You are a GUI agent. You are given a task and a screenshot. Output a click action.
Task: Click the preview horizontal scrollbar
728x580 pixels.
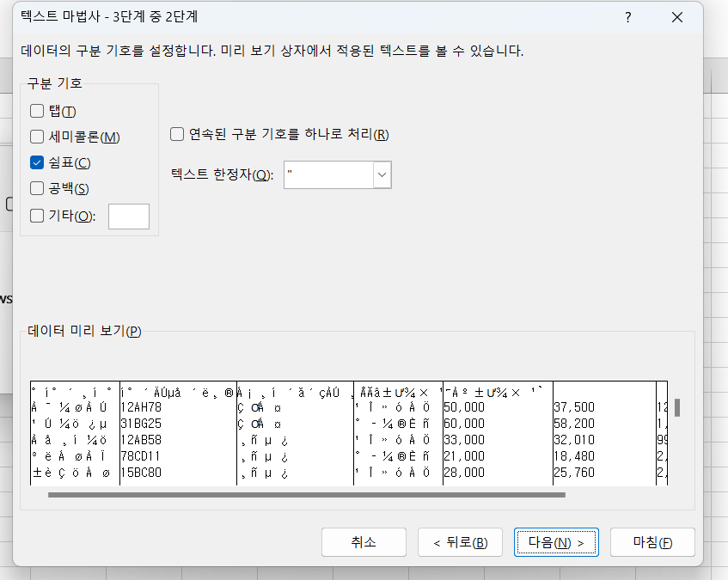306,495
